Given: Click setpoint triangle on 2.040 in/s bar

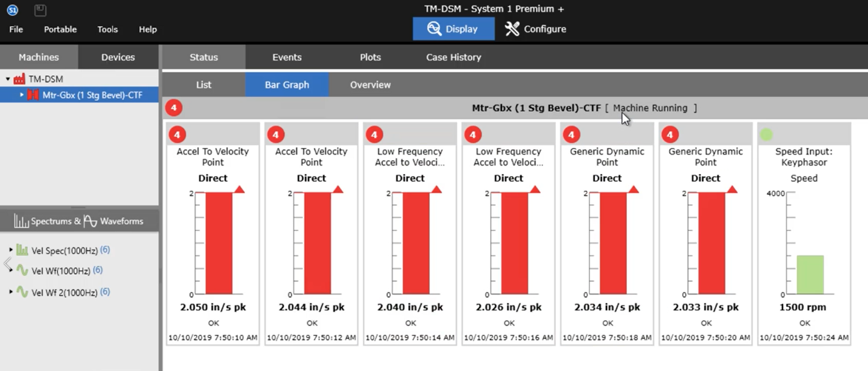Looking at the screenshot, I should tap(437, 189).
